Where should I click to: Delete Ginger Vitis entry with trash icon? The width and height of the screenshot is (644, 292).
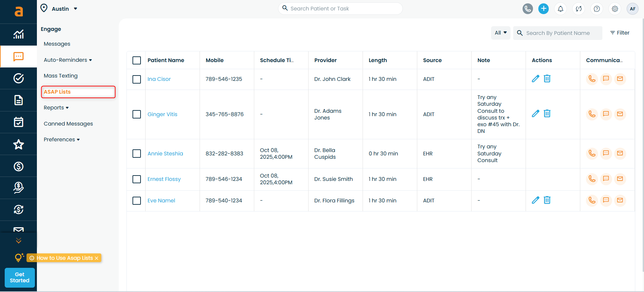click(547, 114)
